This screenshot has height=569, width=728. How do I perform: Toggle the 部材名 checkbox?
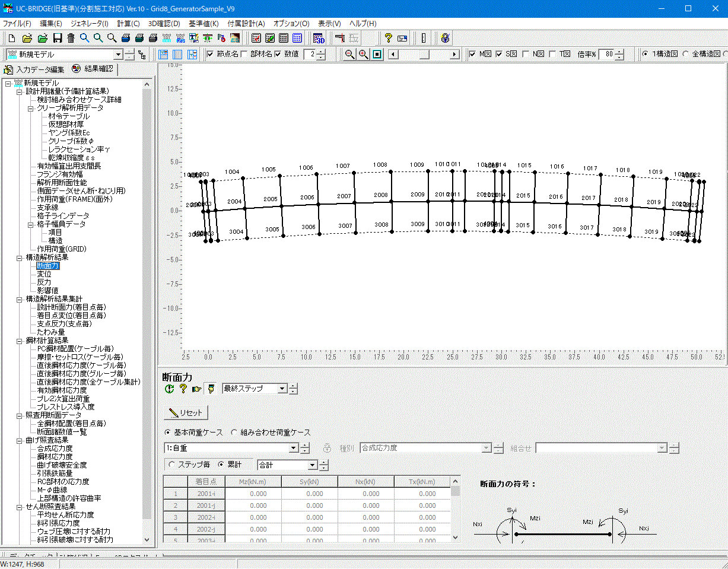pos(244,55)
